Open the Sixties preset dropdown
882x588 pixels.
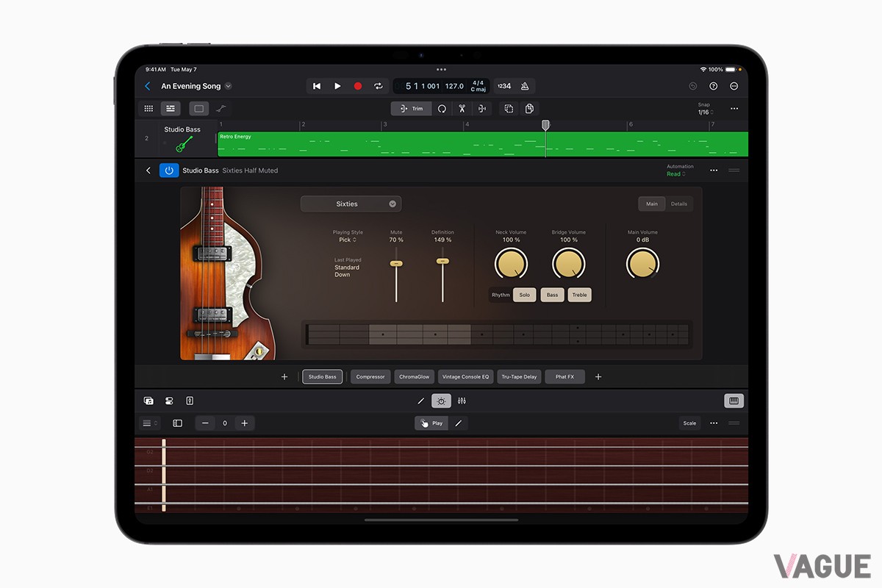click(x=351, y=204)
